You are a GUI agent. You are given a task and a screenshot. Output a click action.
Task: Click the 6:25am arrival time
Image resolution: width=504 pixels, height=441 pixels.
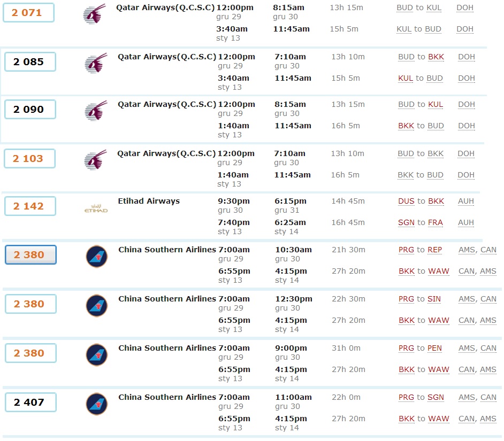tap(290, 222)
